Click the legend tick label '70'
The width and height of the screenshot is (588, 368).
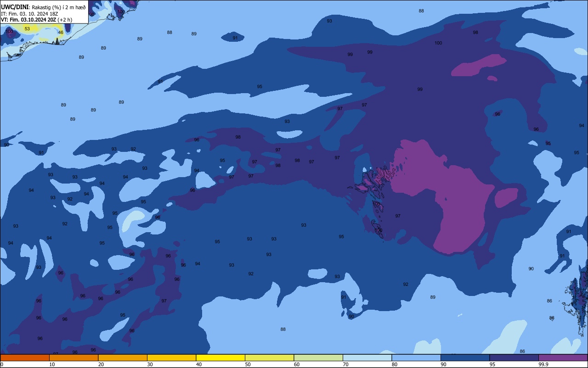(345, 364)
